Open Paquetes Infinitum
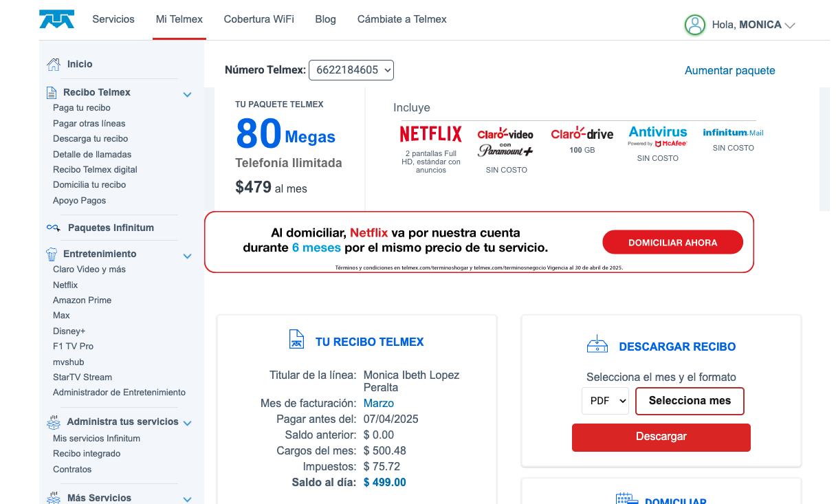The height and width of the screenshot is (504, 836). (111, 228)
